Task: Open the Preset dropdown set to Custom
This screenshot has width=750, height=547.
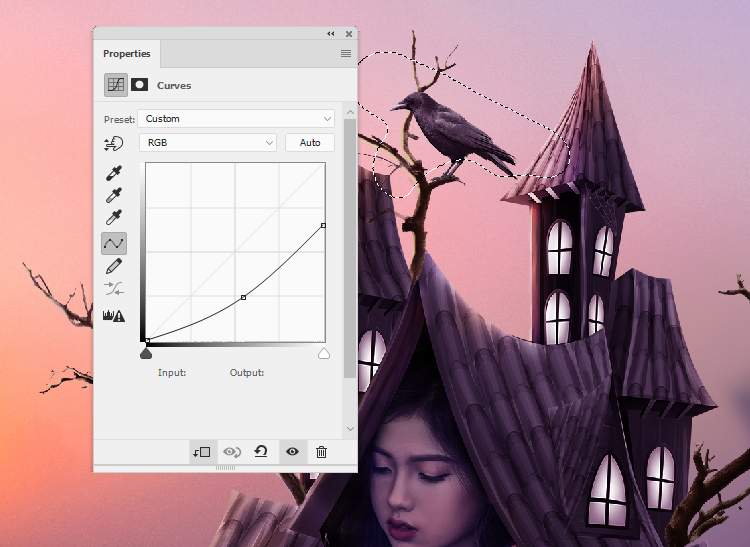Action: tap(236, 119)
